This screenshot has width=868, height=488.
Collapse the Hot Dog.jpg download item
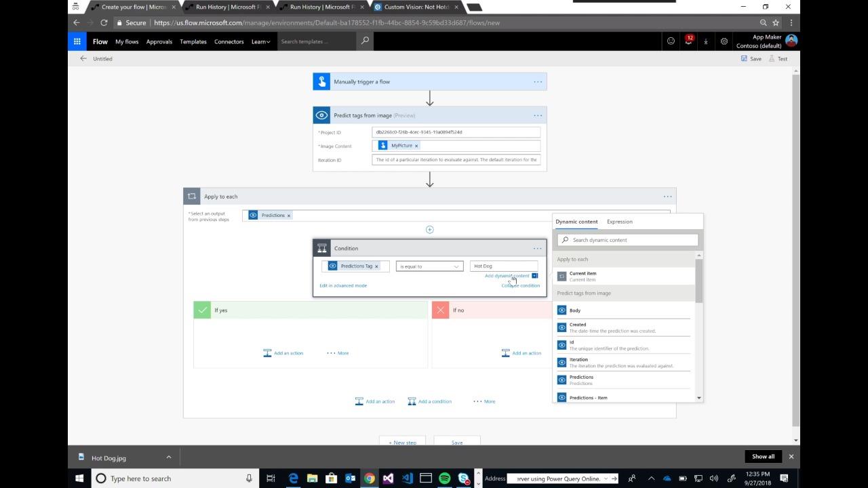(x=169, y=458)
